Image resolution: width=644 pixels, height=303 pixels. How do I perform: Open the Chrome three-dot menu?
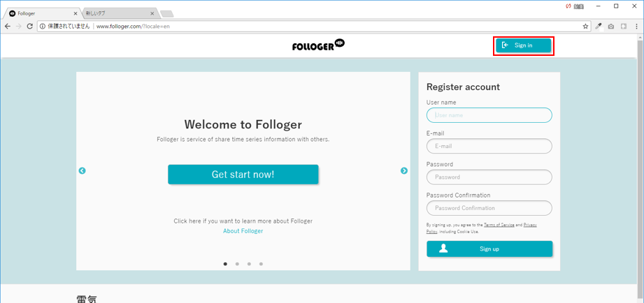636,27
